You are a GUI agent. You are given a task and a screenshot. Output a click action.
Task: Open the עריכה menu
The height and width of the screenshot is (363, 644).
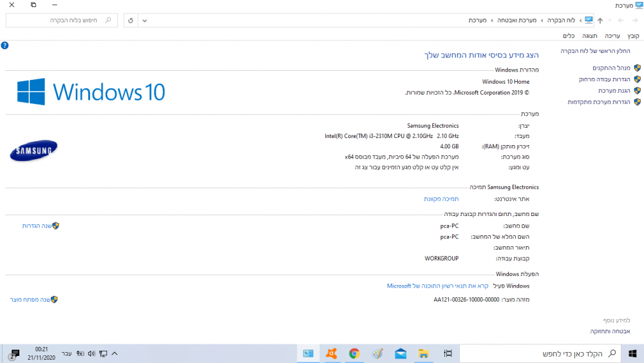coord(612,36)
